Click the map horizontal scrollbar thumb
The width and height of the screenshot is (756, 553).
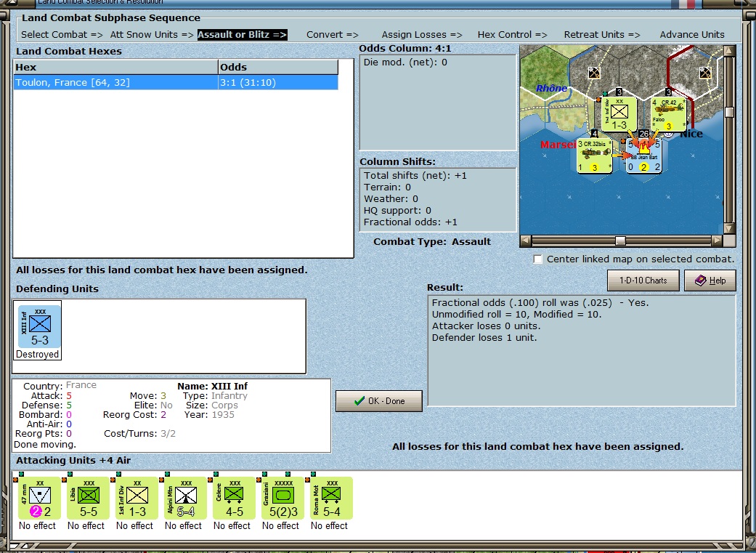point(620,241)
